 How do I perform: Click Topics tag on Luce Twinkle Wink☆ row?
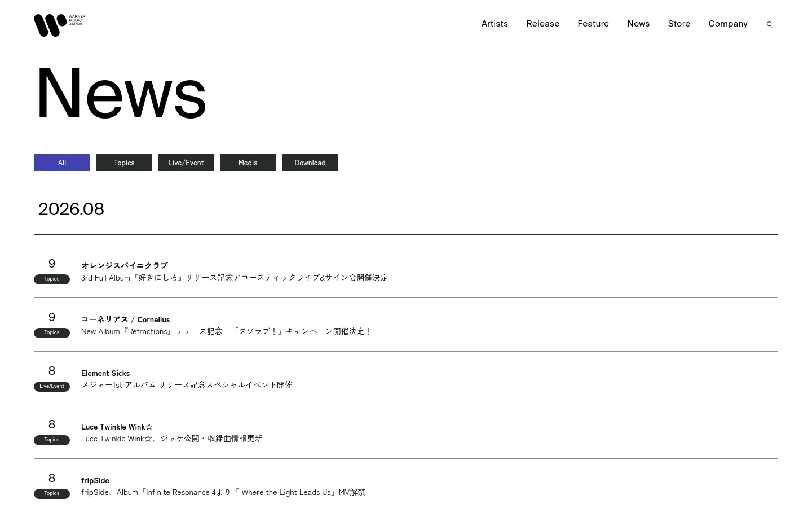[x=52, y=440]
